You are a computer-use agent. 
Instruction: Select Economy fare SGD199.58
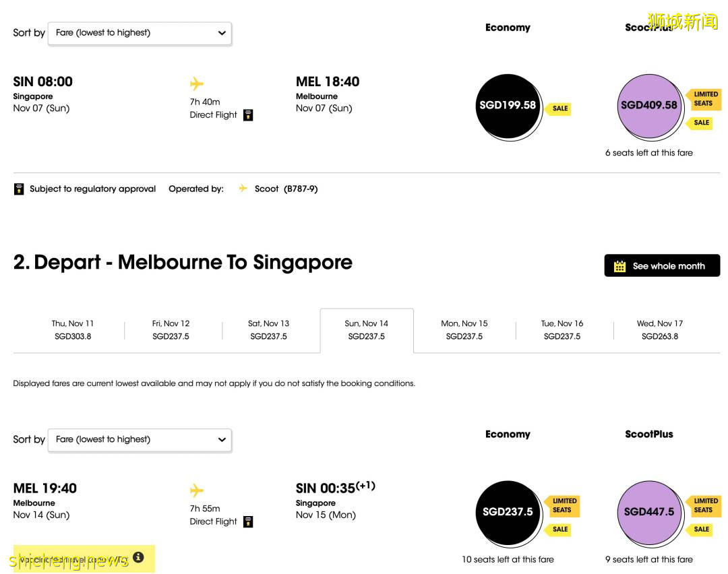point(508,106)
